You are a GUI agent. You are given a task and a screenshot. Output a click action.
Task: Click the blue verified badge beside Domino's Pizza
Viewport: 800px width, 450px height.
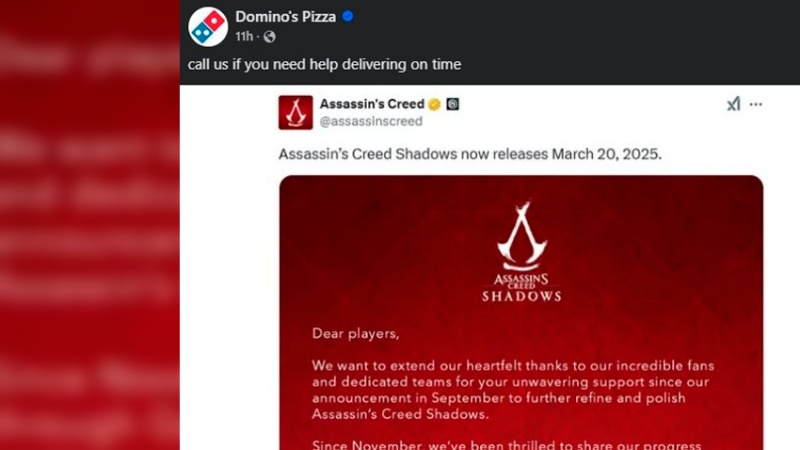pyautogui.click(x=348, y=16)
